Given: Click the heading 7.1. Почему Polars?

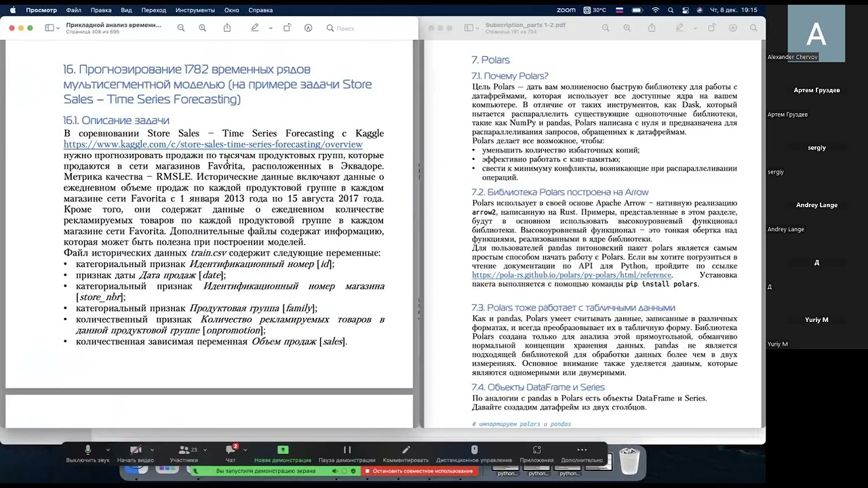Looking at the screenshot, I should tap(510, 76).
